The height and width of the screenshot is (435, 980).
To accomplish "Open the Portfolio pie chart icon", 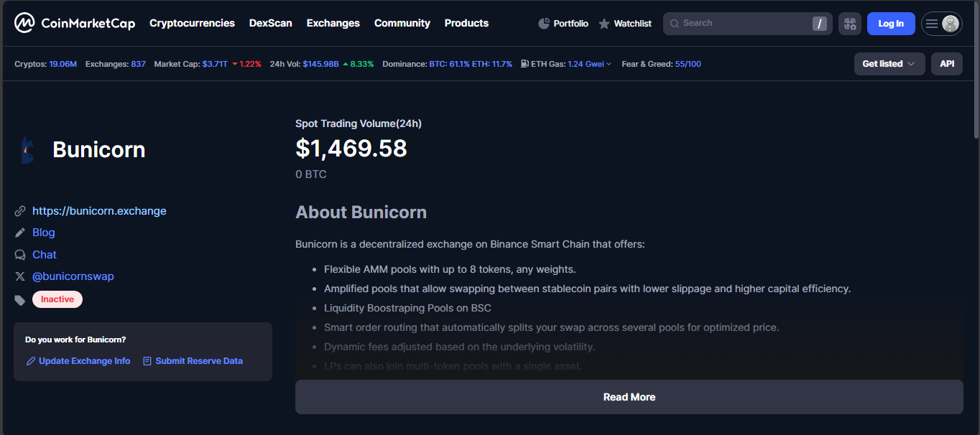I will coord(544,24).
